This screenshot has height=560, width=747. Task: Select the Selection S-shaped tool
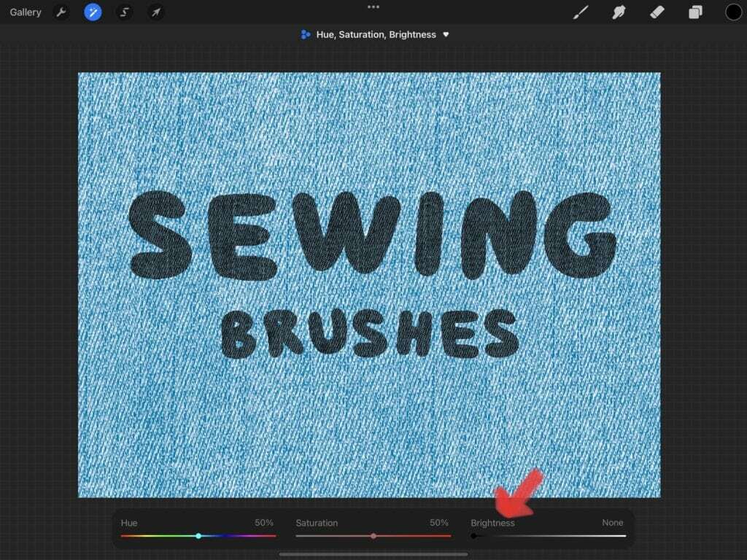coord(124,12)
